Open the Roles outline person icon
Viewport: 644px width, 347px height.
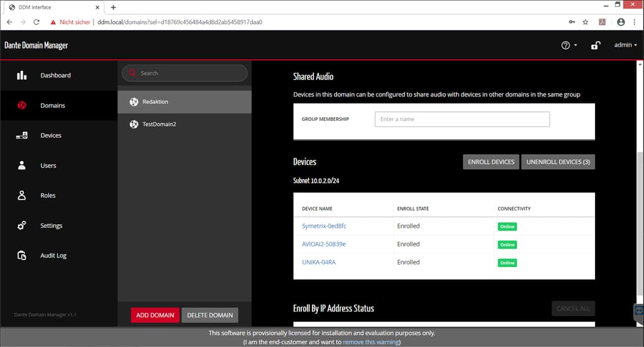pyautogui.click(x=22, y=195)
